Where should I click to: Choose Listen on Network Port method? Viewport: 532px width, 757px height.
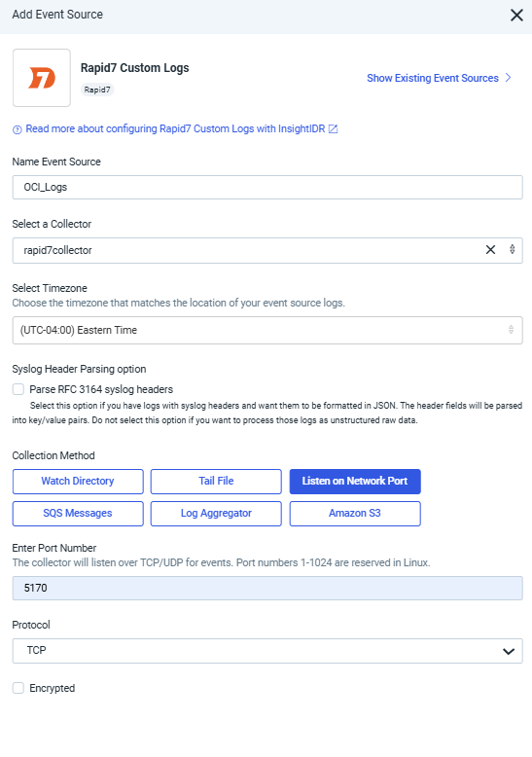coord(355,482)
